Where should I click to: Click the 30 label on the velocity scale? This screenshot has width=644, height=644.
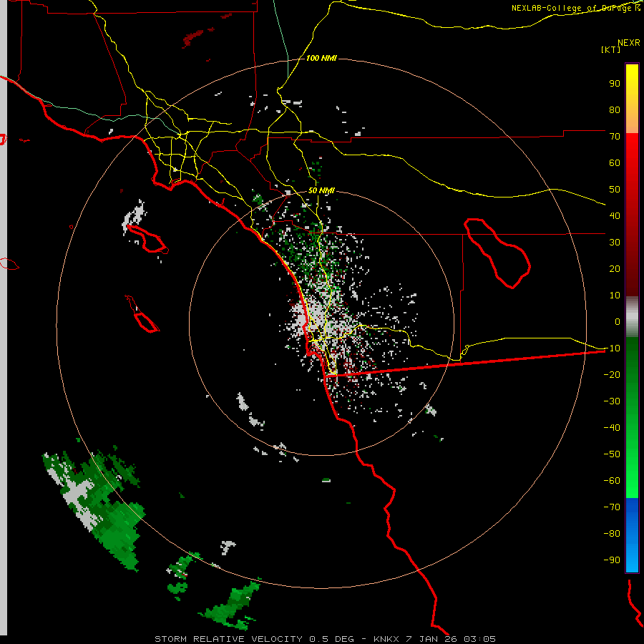(615, 243)
